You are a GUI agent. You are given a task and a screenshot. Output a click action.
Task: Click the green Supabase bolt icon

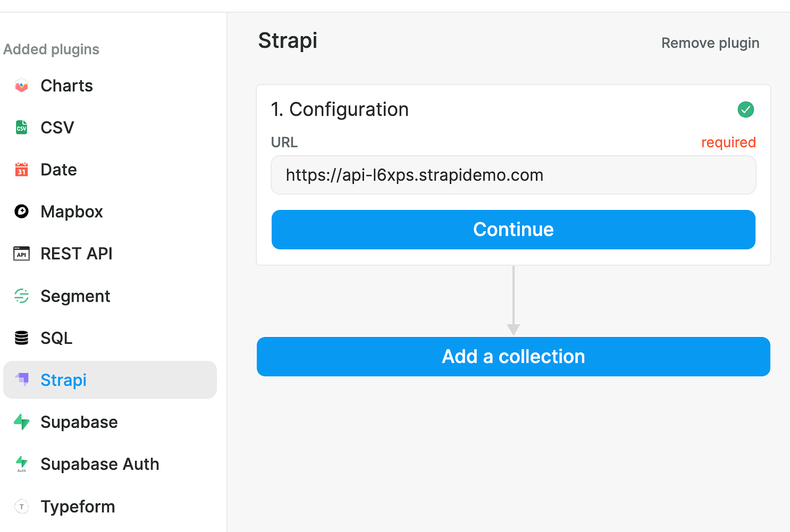pos(22,422)
